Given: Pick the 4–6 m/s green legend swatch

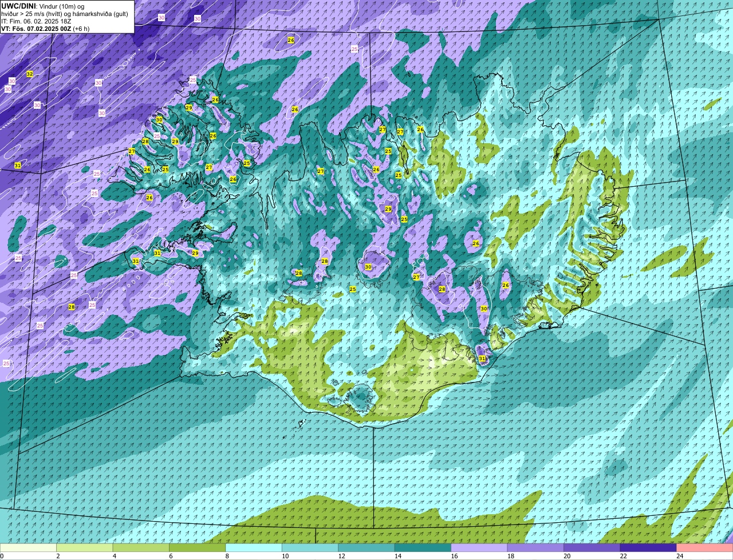Looking at the screenshot, I should [x=141, y=547].
